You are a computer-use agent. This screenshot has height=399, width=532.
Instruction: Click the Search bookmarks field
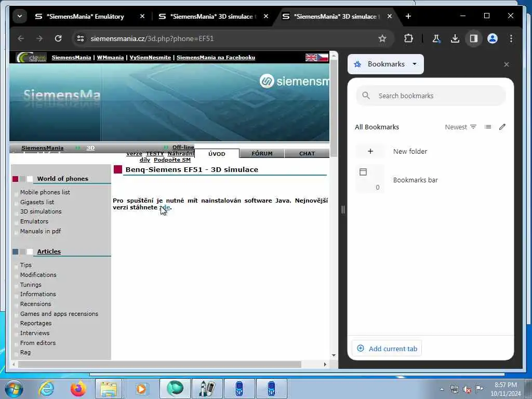pos(431,96)
